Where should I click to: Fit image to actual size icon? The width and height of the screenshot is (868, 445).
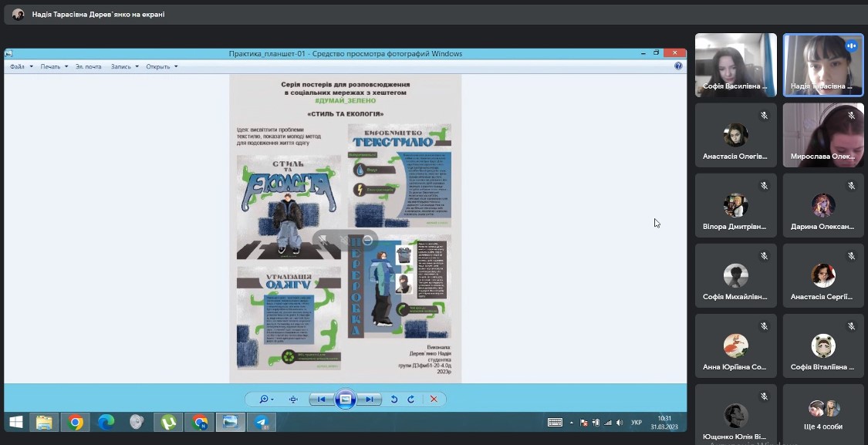click(x=293, y=399)
